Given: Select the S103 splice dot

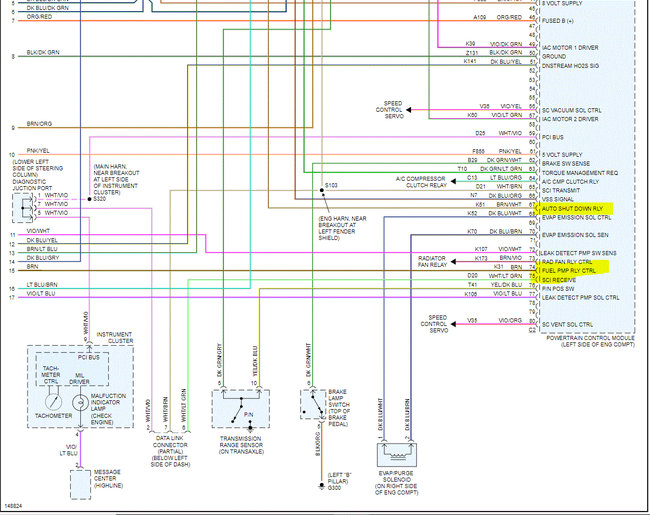Looking at the screenshot, I should (x=322, y=190).
